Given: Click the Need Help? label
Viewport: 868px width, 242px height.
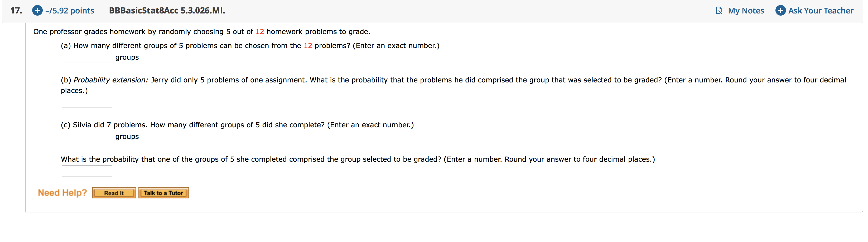Looking at the screenshot, I should 62,193.
